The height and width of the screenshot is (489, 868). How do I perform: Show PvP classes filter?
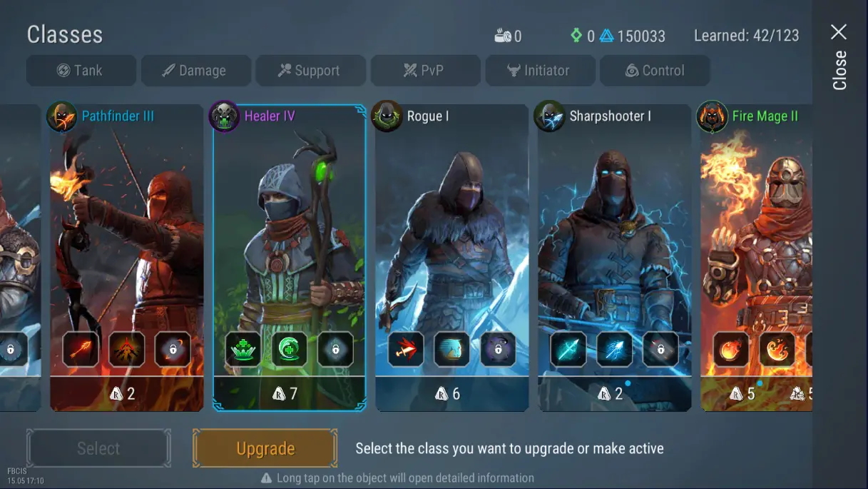point(426,71)
